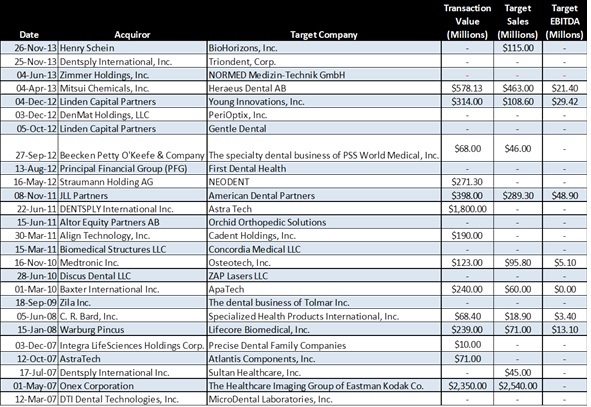
Task: Select the '$46.00' target sales cell
Action: 518,148
